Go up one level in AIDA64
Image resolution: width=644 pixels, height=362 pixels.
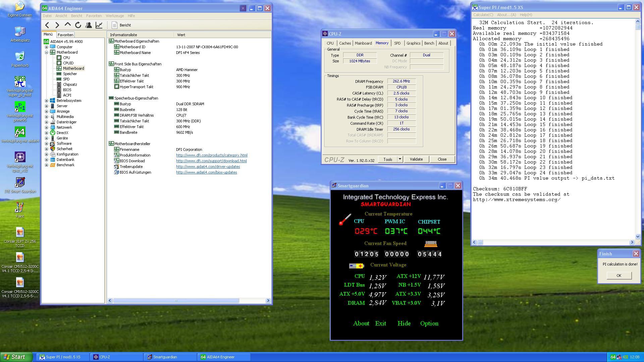68,25
